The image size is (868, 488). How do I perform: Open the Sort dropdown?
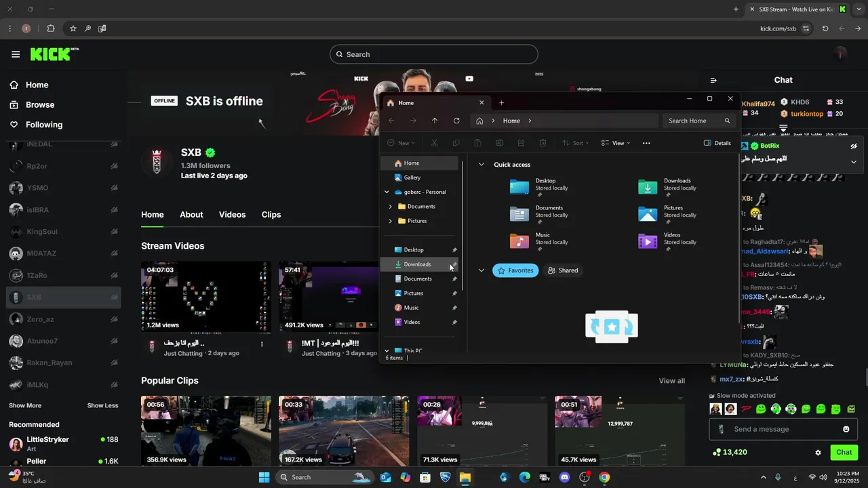[x=576, y=143]
